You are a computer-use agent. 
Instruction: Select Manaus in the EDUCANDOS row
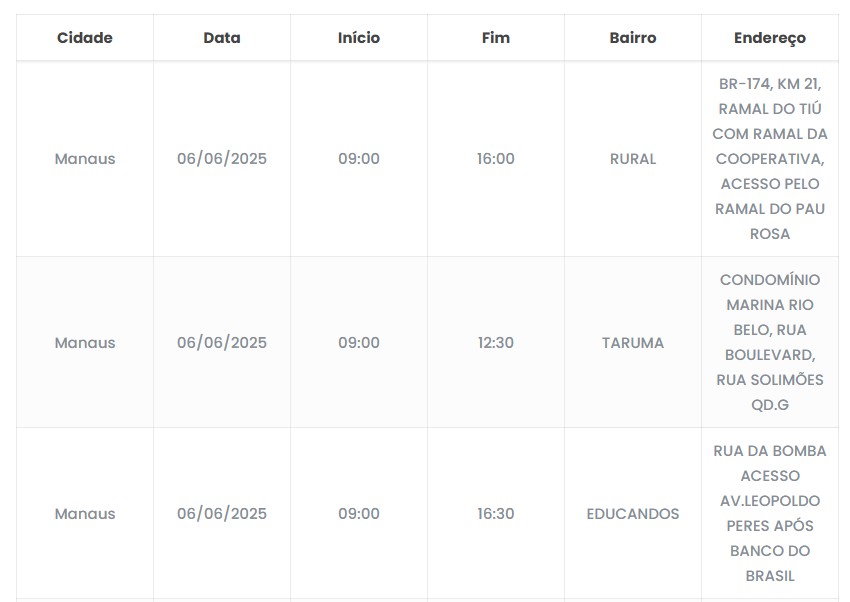tap(85, 514)
